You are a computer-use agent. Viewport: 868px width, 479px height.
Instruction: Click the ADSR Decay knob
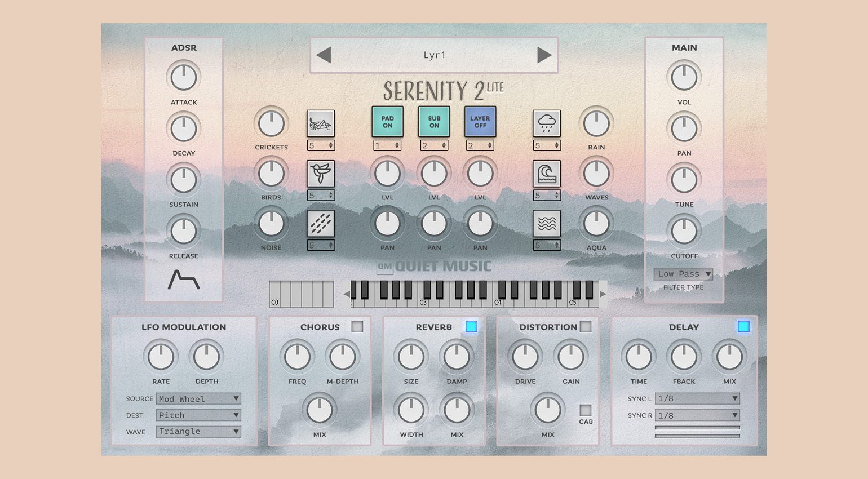(184, 128)
